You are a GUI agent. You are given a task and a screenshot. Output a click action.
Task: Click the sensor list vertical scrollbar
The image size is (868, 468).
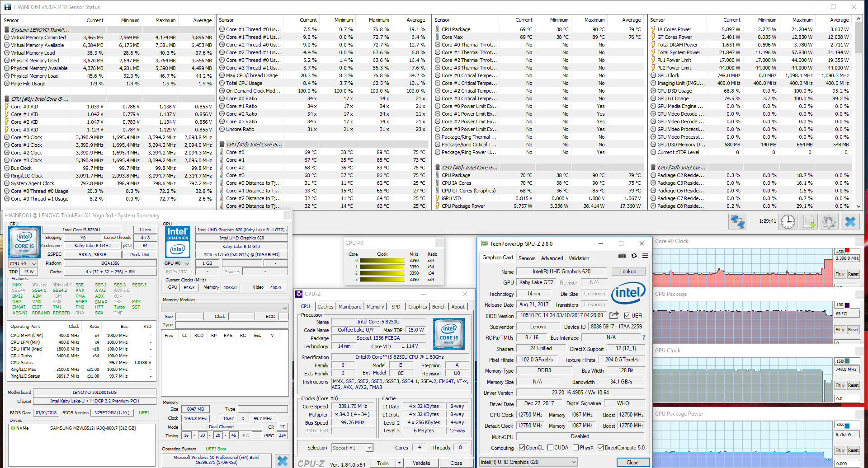(x=859, y=113)
